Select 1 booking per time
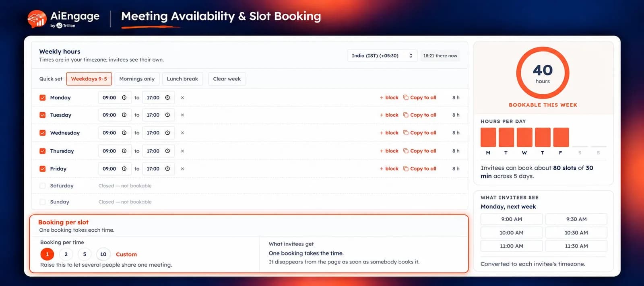Viewport: 644px width, 286px height. [x=47, y=254]
